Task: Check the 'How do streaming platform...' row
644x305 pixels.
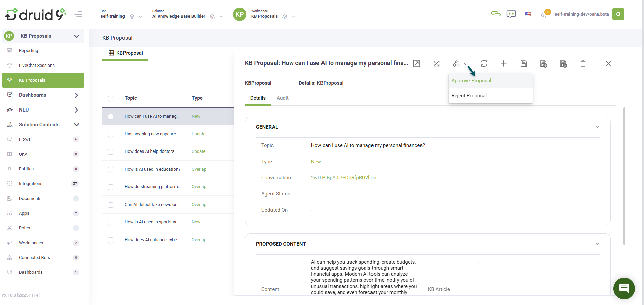Action: (x=111, y=187)
